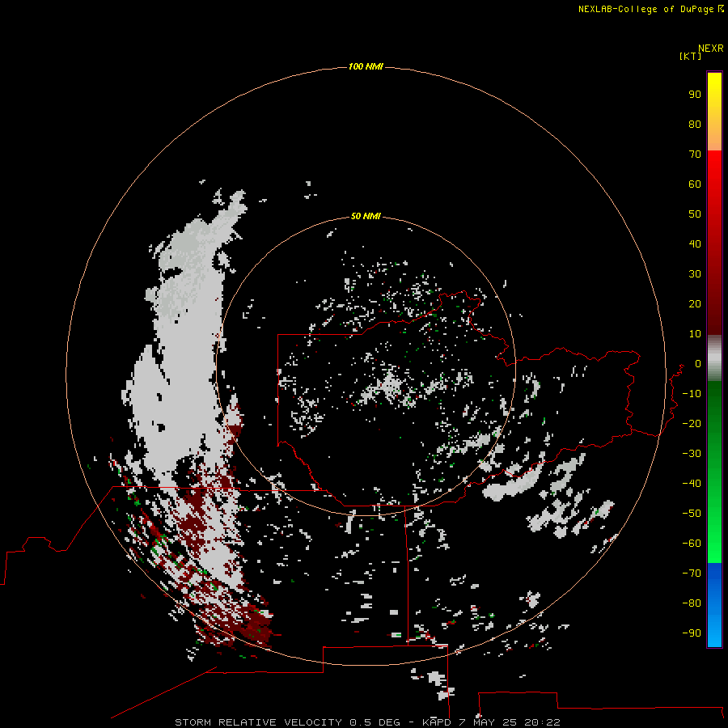Click the Storm Relative Velocity caption at bottom
Viewport: 728px width, 728px height.
[x=367, y=722]
